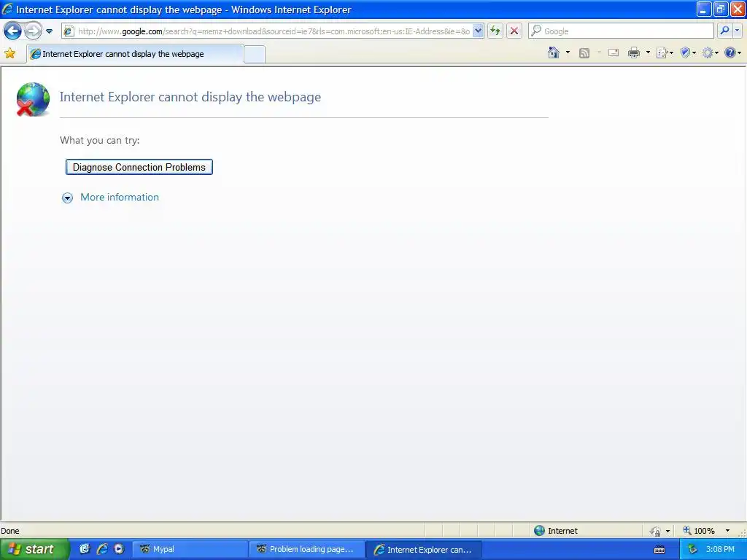
Task: Click the red X Stop button
Action: click(x=514, y=31)
